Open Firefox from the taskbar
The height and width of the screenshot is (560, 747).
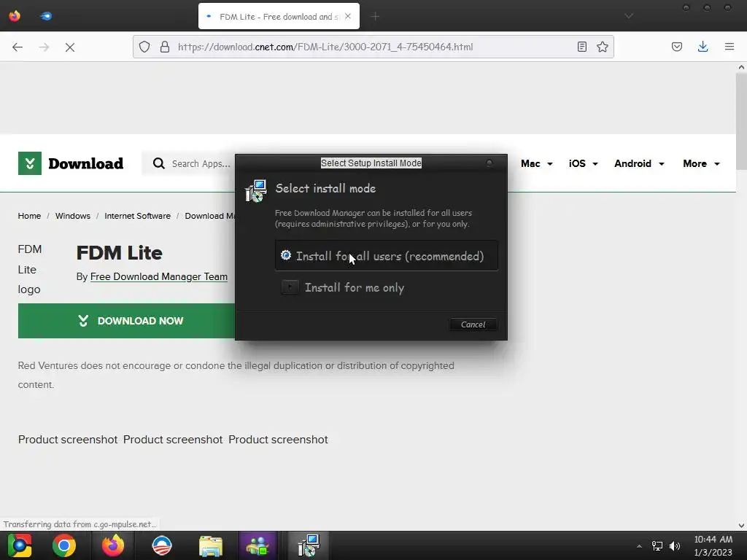click(x=113, y=545)
